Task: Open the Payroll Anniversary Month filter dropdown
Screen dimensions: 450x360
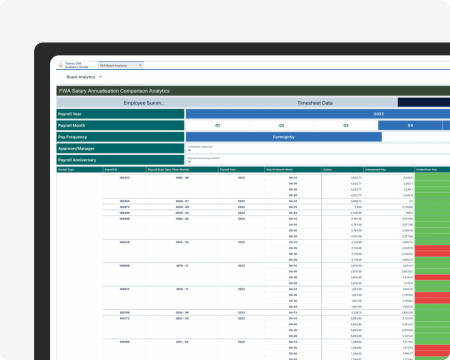Action: [318, 160]
